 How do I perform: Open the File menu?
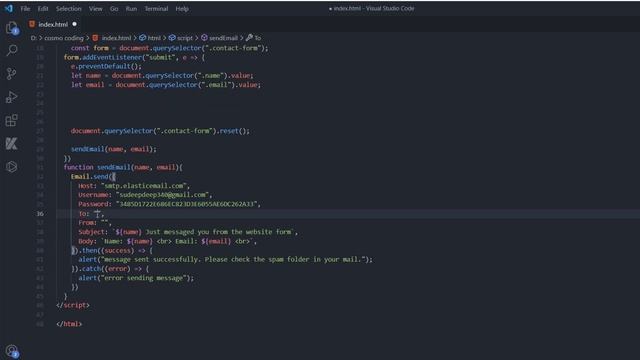tap(25, 9)
